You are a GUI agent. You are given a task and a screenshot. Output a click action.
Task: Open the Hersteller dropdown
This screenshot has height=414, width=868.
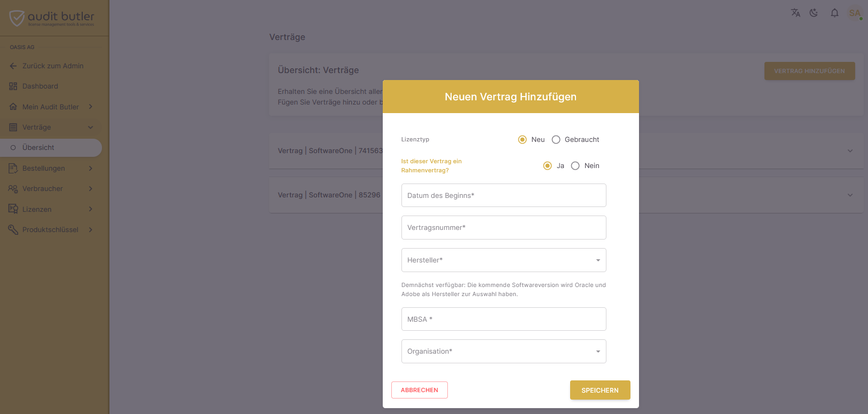coord(504,260)
